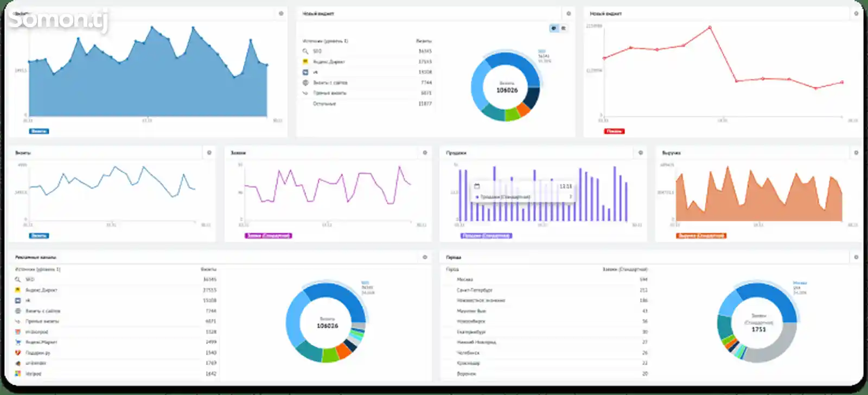Select Краснодар row in Города table

pos(547,363)
